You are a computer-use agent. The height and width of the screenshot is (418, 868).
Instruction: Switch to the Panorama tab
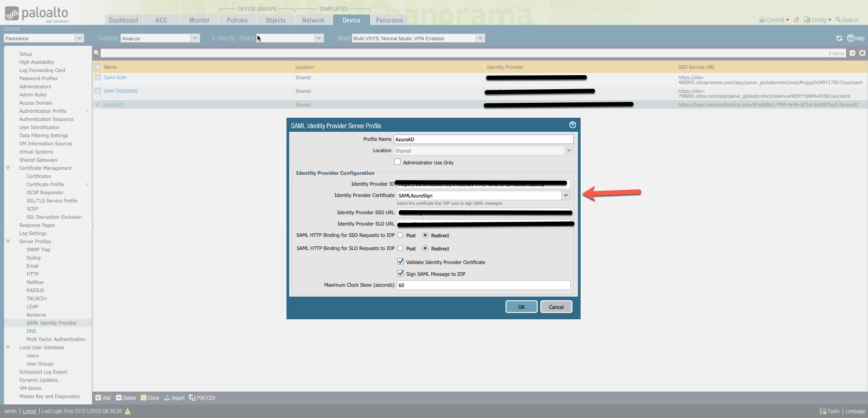point(389,20)
